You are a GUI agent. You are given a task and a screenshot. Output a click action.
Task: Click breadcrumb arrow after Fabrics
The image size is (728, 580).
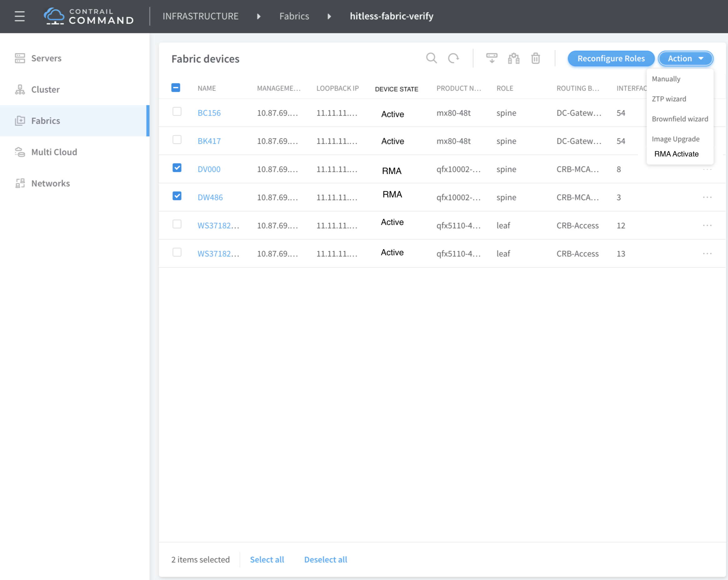tap(329, 16)
